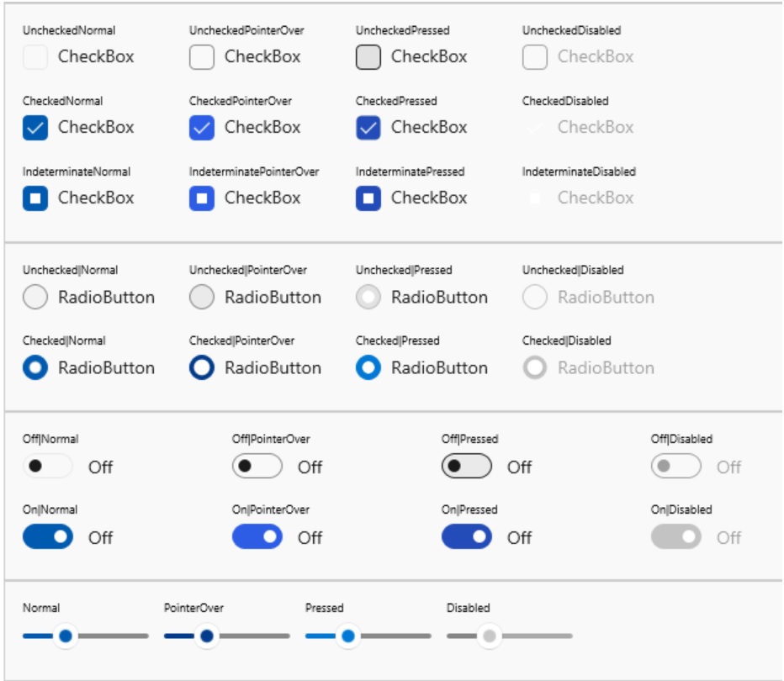Select the Unchecked|PointerOver radio button
Viewport: 784px width, 681px height.
click(x=202, y=298)
